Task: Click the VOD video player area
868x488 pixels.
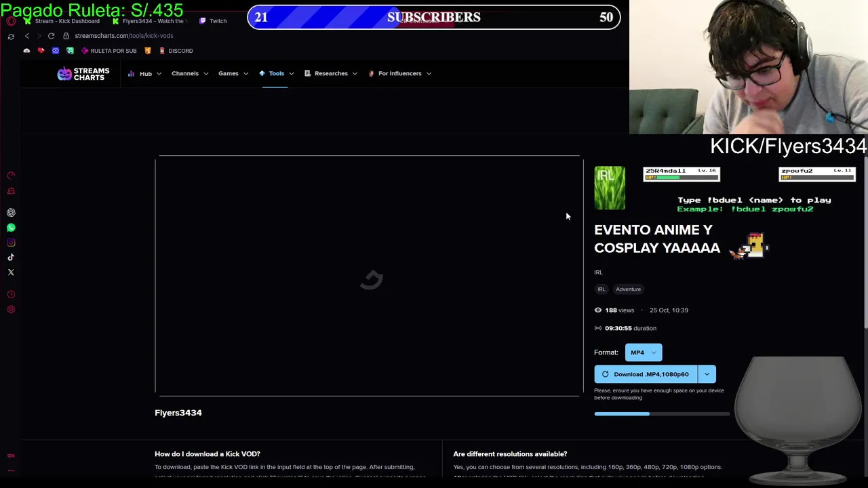Action: [x=369, y=275]
